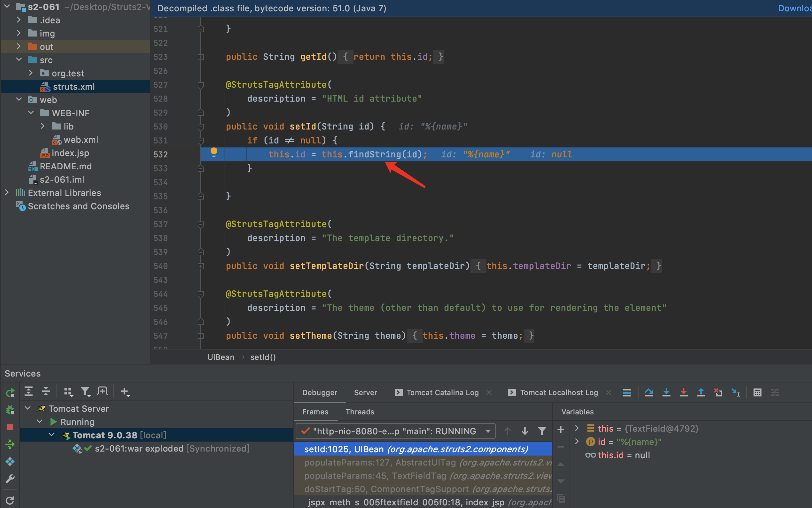The height and width of the screenshot is (508, 812).
Task: Collapse all service nodes
Action: click(x=46, y=391)
